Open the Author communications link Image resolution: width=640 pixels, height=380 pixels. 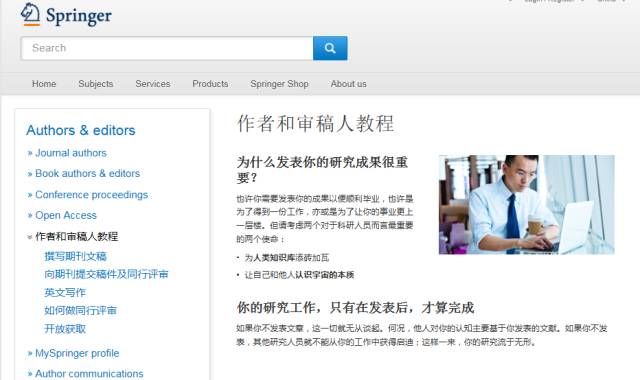pos(89,373)
